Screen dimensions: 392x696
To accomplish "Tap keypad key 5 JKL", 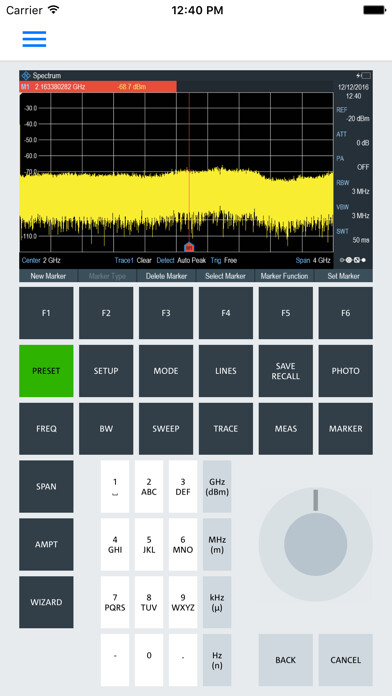I will (149, 545).
